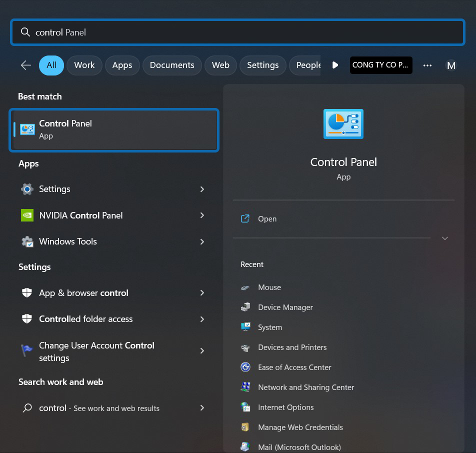Click Open to launch Control Panel
This screenshot has height=453, width=476.
click(267, 219)
